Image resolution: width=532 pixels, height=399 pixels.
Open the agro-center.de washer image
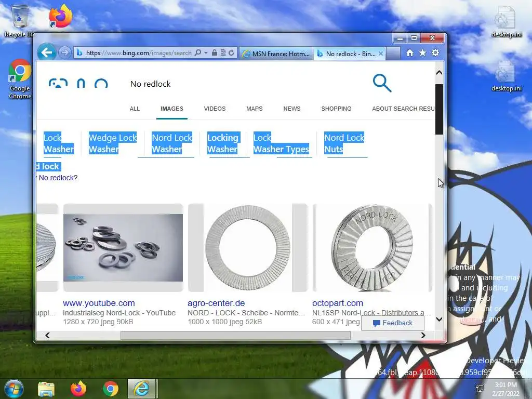(248, 248)
